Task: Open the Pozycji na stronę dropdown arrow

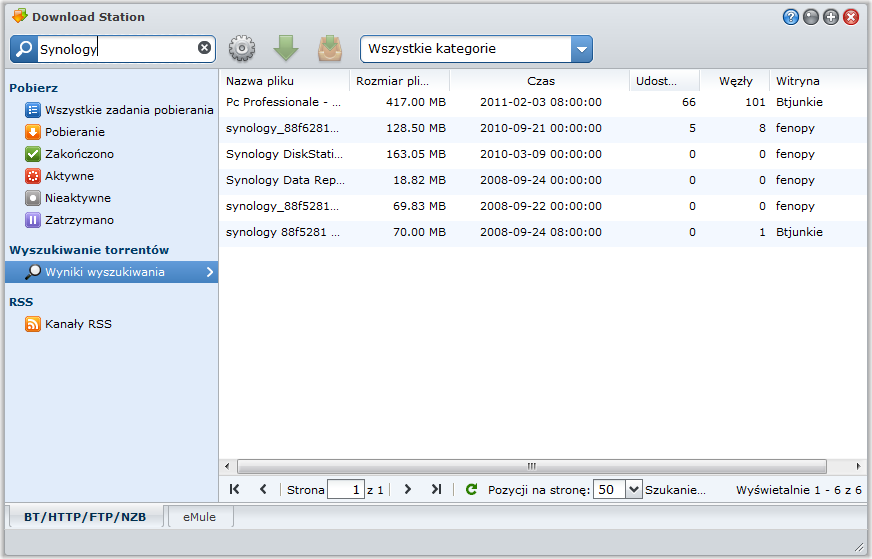Action: pos(633,489)
